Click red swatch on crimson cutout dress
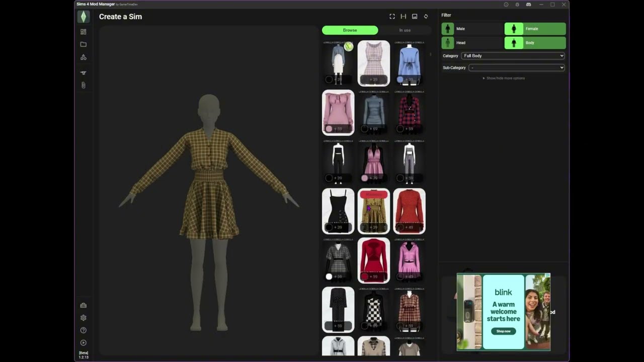Screen dimensions: 644x362 coord(365,277)
